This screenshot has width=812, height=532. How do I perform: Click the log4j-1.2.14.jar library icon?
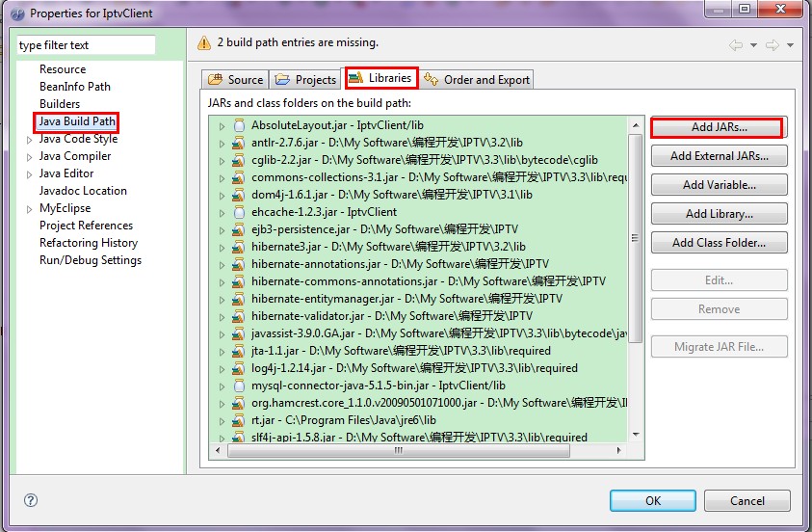pos(239,368)
